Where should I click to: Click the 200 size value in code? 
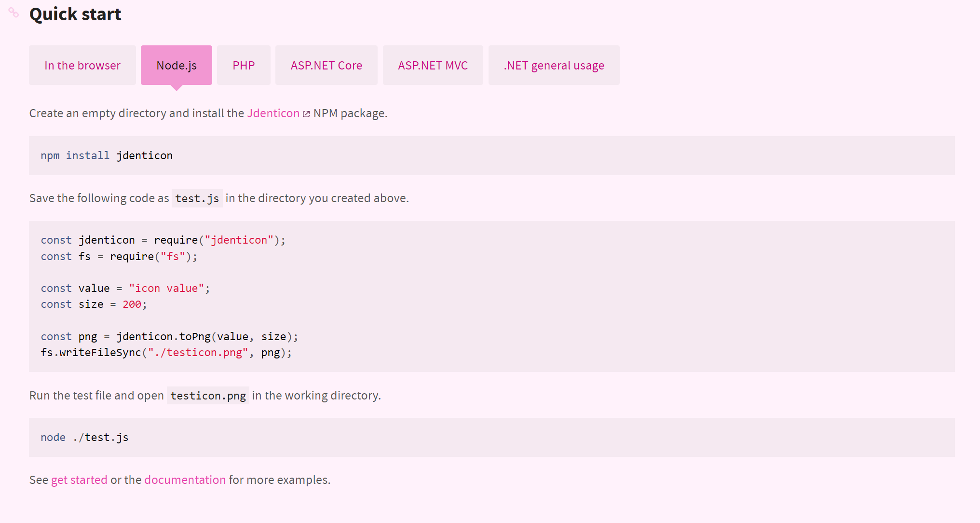click(x=132, y=304)
